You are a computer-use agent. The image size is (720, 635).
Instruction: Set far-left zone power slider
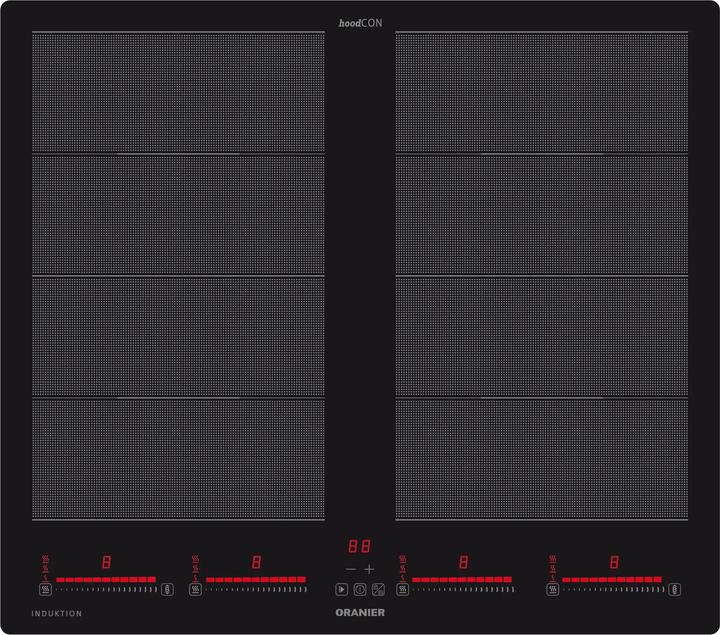click(x=106, y=579)
